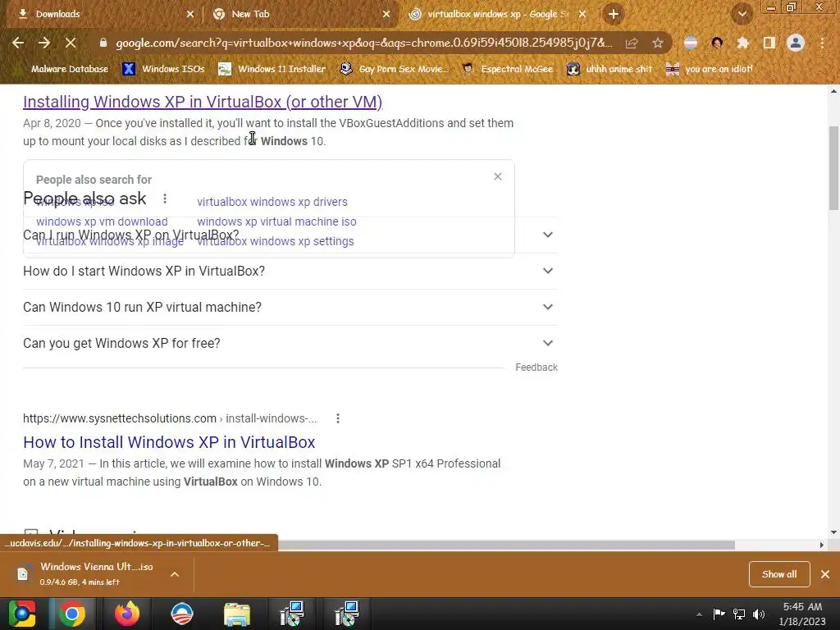Stop loading the page
This screenshot has height=630, width=840.
(71, 43)
